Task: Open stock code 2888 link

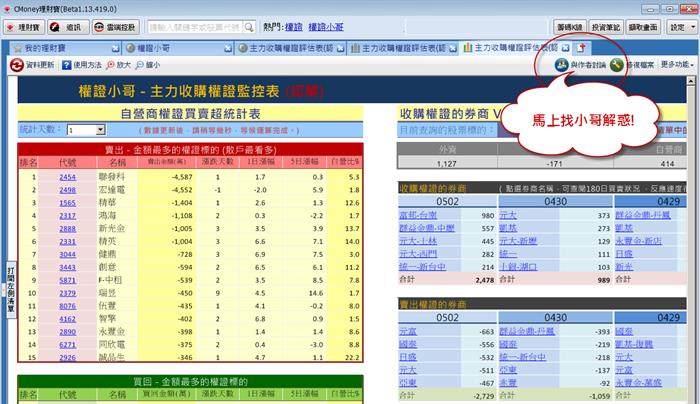Action: (67, 229)
